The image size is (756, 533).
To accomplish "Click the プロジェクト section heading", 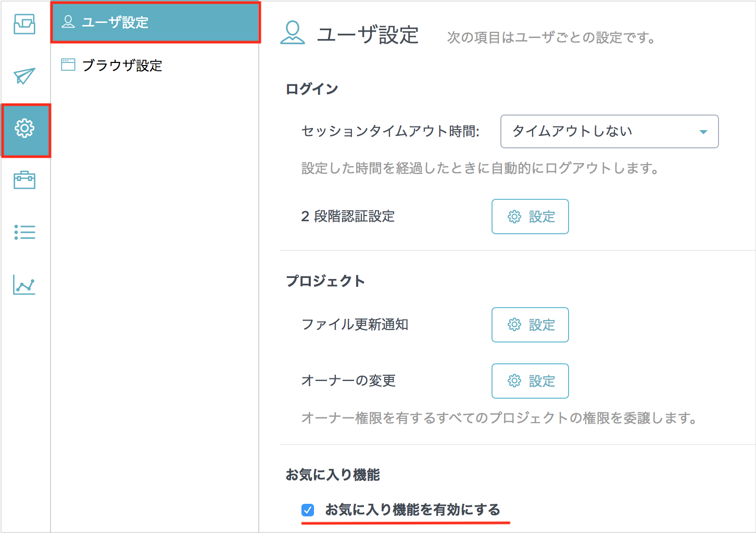I will pos(325,281).
